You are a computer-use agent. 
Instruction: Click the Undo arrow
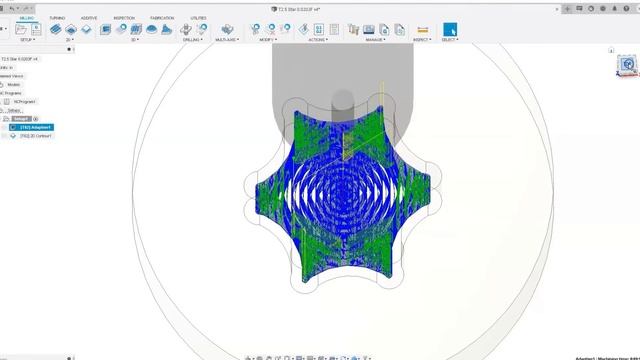pos(12,9)
